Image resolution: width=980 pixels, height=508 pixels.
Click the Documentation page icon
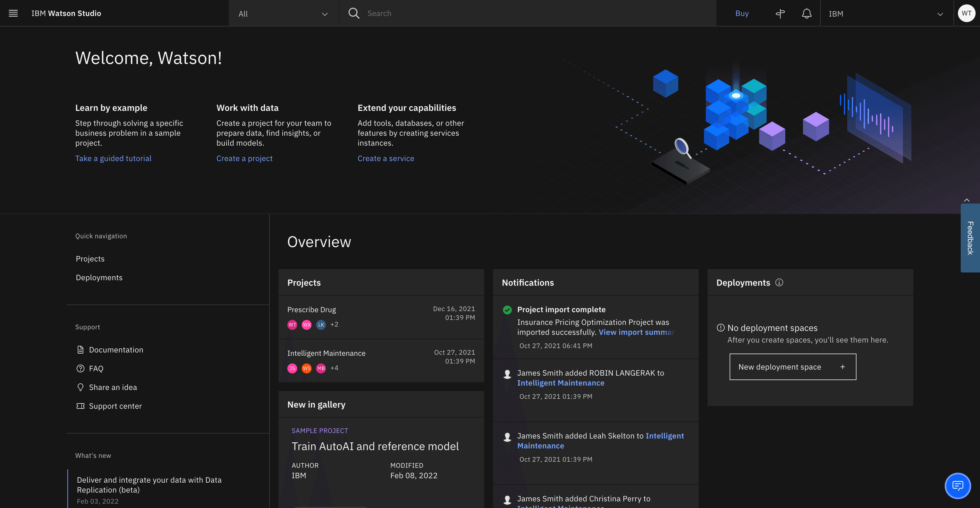click(80, 350)
